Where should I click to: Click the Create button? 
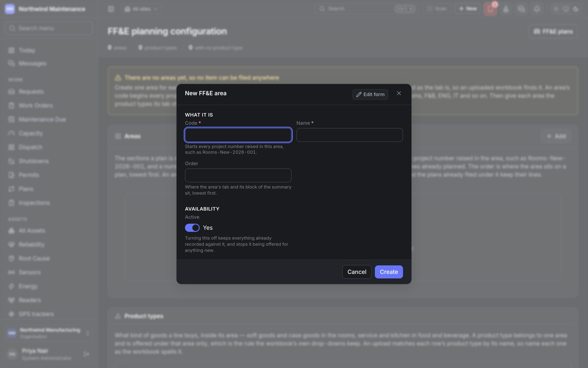pos(389,272)
